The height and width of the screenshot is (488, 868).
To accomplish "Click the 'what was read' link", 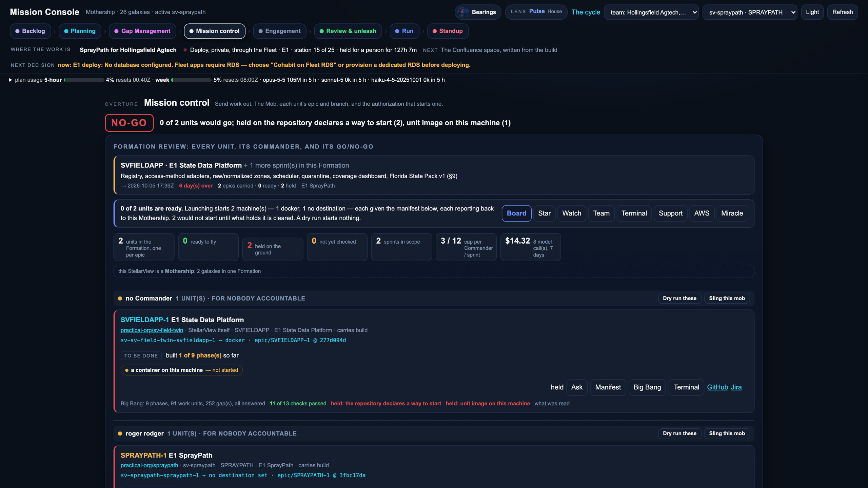I will [x=552, y=404].
